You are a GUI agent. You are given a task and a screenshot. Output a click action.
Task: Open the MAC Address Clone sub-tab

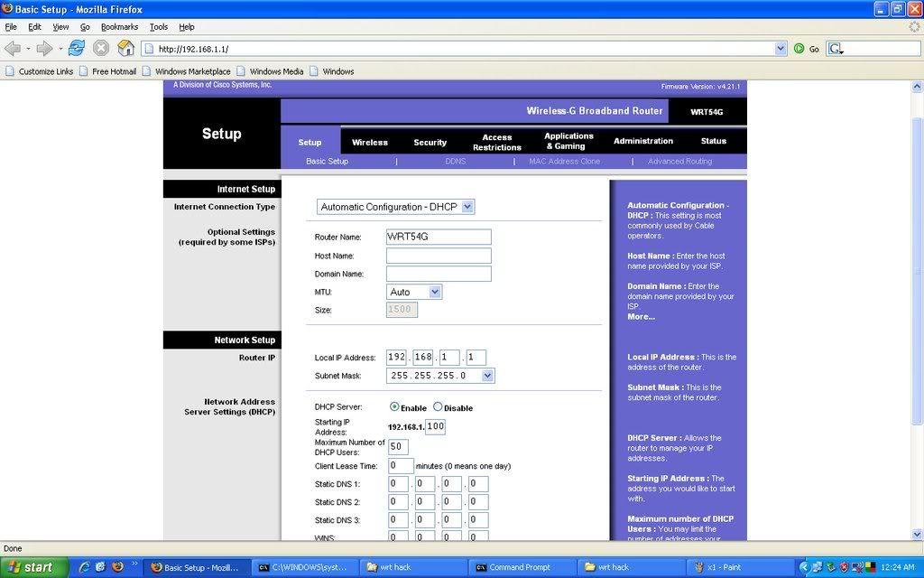(x=565, y=161)
